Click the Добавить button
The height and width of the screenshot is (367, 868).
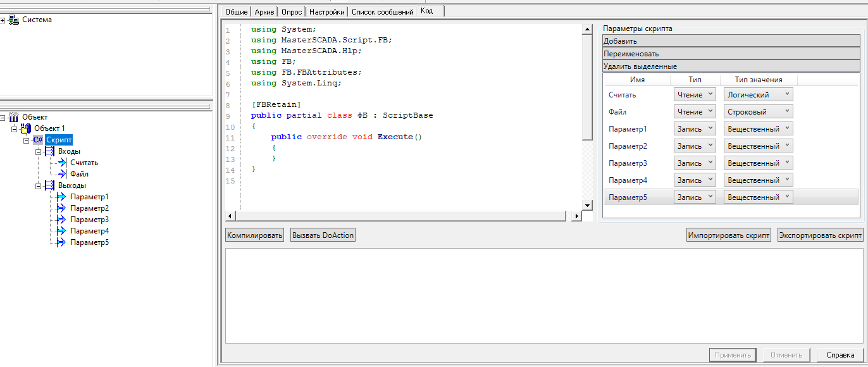[731, 41]
